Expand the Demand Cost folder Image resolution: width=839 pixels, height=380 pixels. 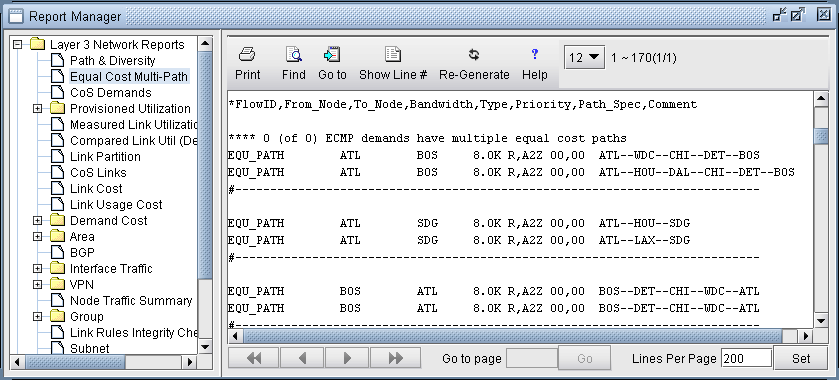click(37, 221)
